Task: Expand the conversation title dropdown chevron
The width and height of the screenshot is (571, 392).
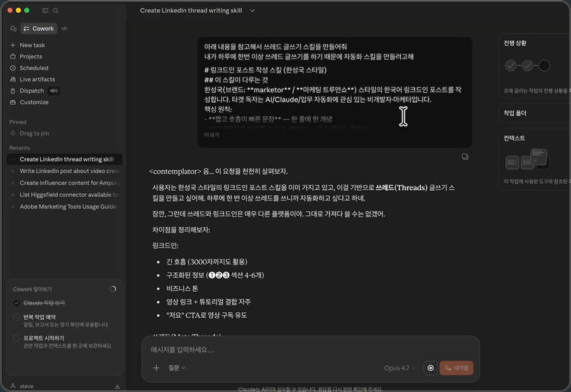Action: (252, 10)
